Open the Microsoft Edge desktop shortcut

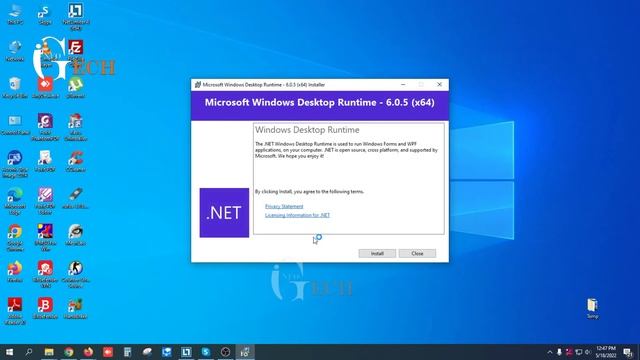point(15,201)
